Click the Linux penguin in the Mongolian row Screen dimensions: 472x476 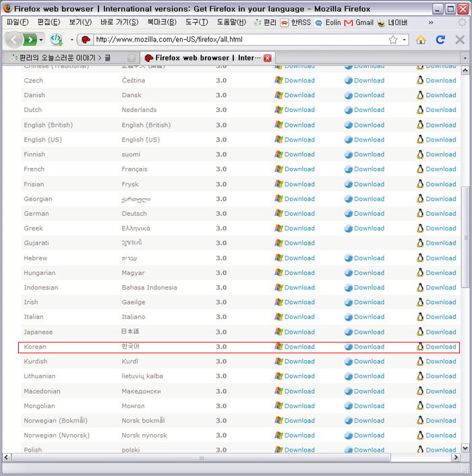pyautogui.click(x=420, y=406)
